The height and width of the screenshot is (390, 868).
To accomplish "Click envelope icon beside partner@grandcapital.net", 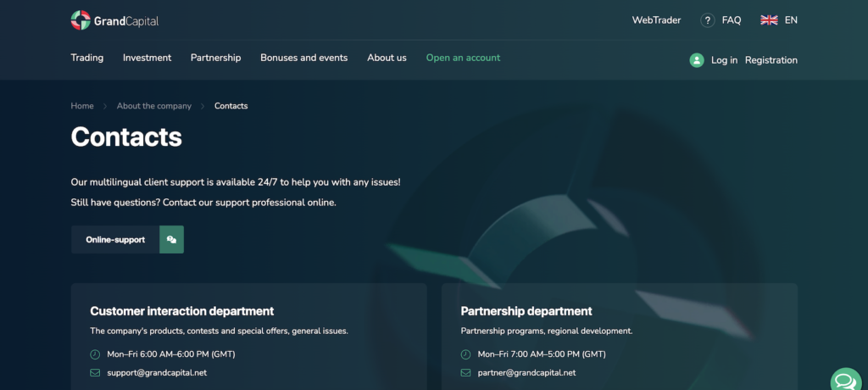I will pyautogui.click(x=465, y=372).
